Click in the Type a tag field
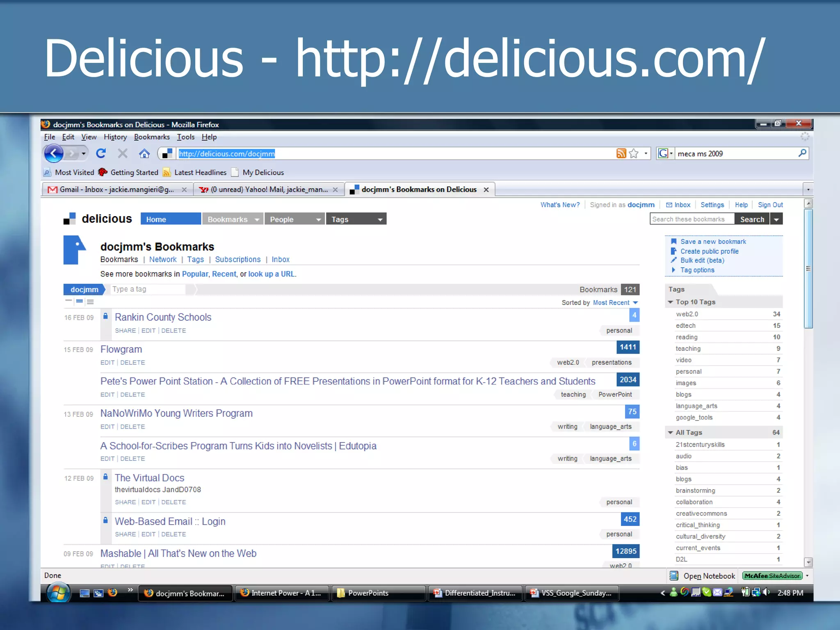The image size is (840, 630). (148, 289)
